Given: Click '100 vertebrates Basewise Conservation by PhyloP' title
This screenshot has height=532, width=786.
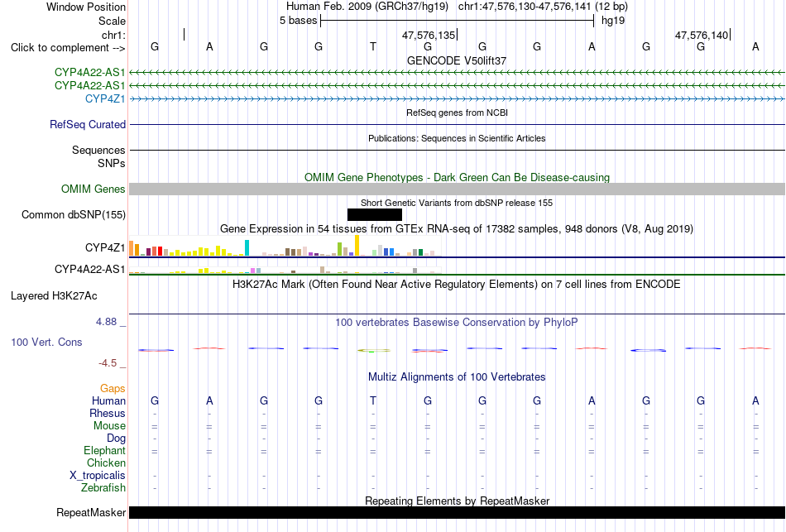Looking at the screenshot, I should (x=457, y=323).
